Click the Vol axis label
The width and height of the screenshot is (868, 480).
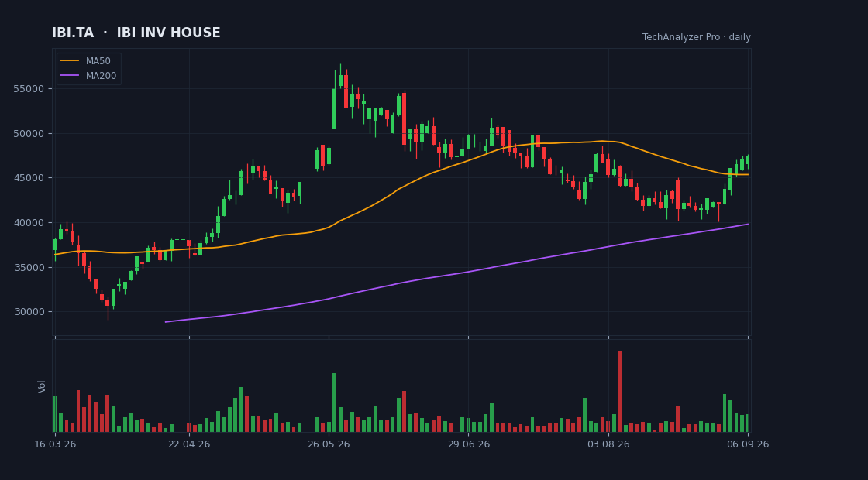pyautogui.click(x=42, y=386)
